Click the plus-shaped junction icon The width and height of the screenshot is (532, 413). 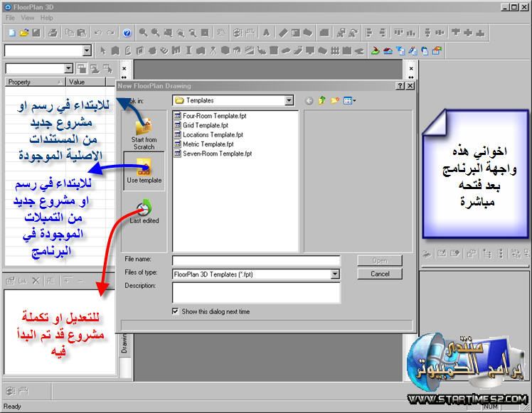[x=468, y=33]
